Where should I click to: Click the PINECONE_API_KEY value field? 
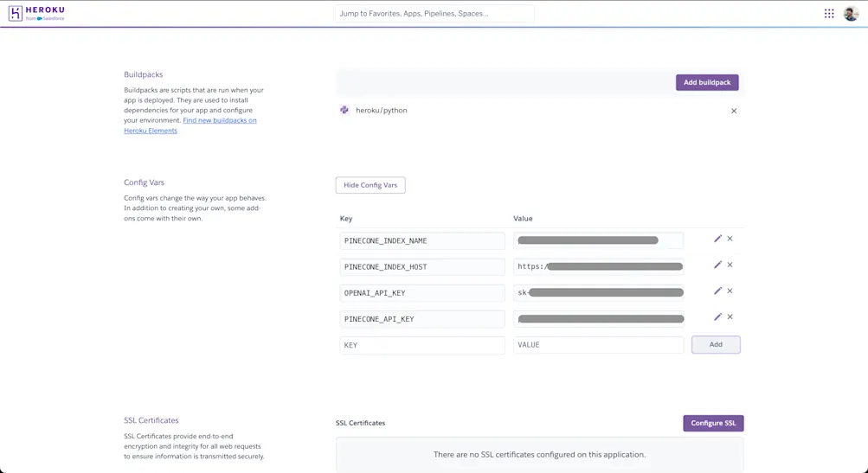598,319
